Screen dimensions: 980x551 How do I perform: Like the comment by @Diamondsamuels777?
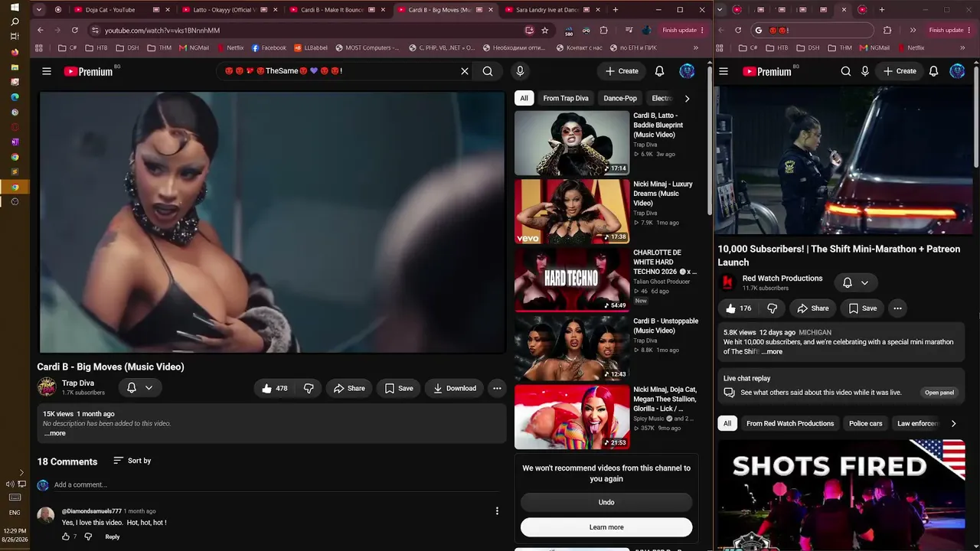(x=66, y=536)
